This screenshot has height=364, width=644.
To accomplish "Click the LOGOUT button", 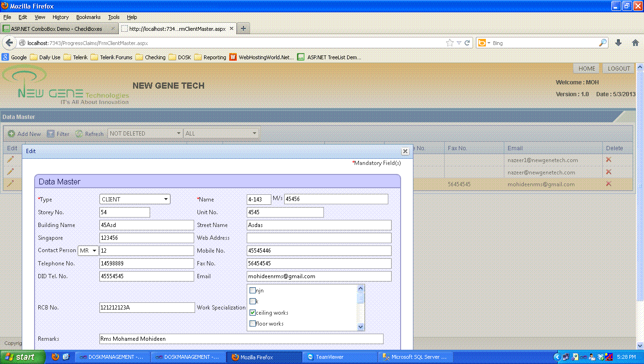I will (619, 68).
